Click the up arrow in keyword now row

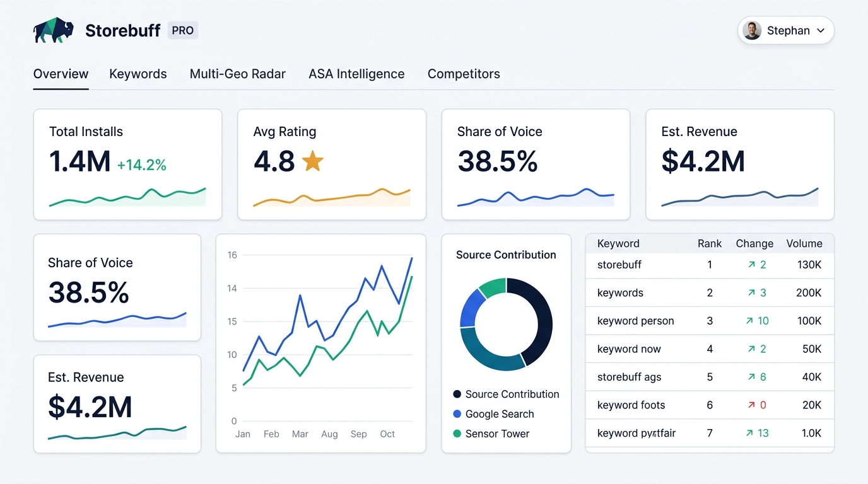751,349
